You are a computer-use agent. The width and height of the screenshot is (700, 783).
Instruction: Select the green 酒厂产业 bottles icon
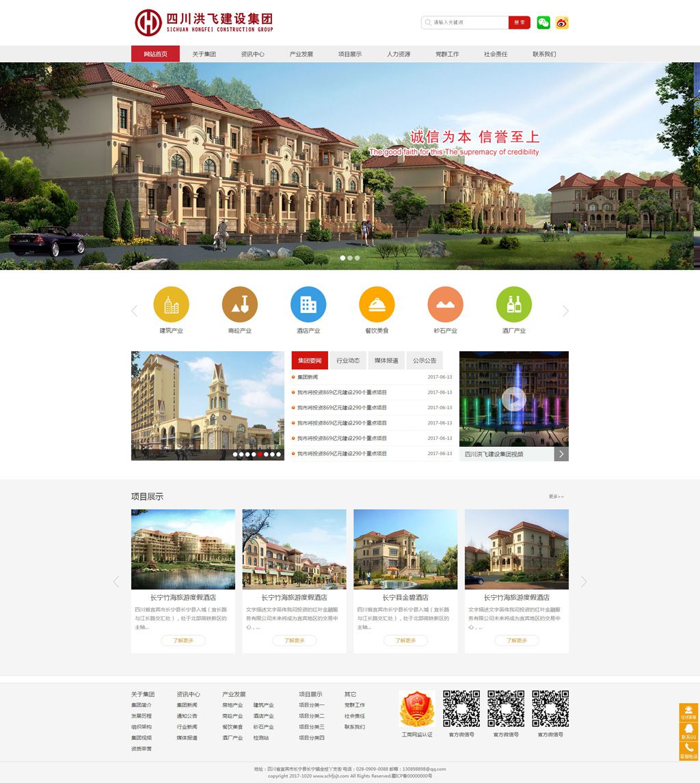pos(513,305)
